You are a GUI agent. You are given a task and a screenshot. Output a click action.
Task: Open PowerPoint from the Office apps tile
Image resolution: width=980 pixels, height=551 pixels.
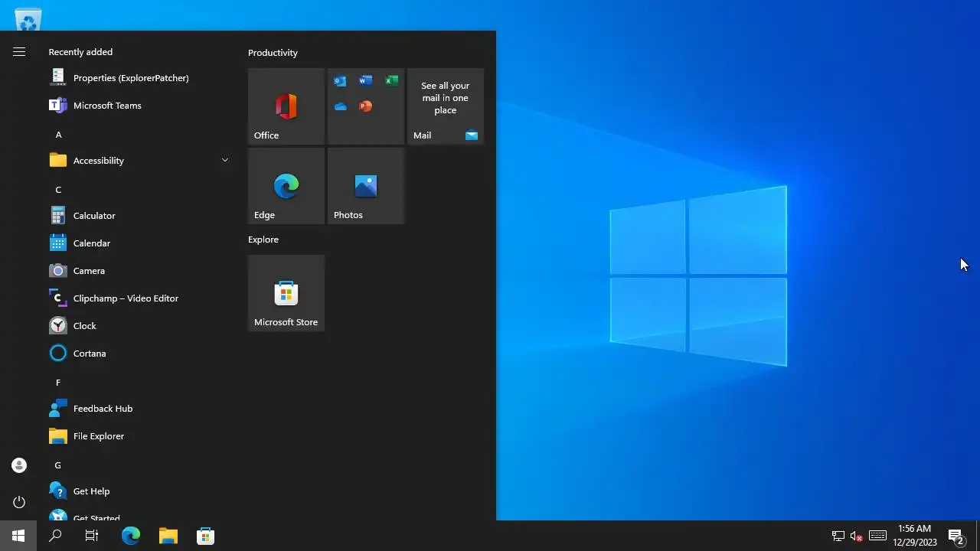(366, 106)
